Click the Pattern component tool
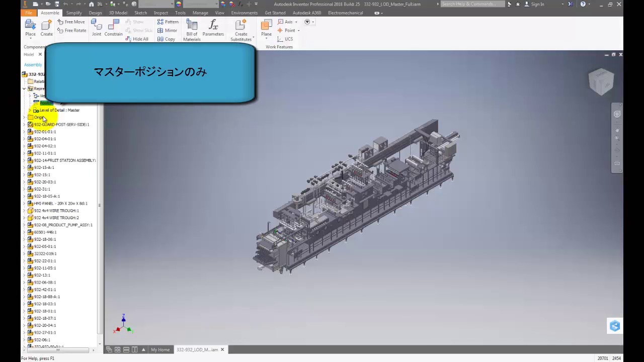644x362 pixels. point(168,22)
